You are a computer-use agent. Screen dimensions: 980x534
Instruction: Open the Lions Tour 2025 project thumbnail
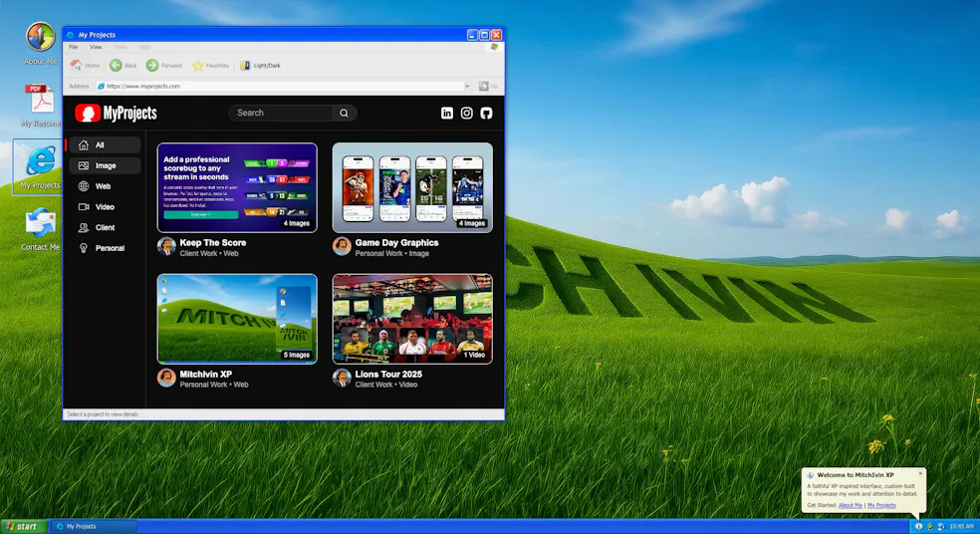pos(412,319)
